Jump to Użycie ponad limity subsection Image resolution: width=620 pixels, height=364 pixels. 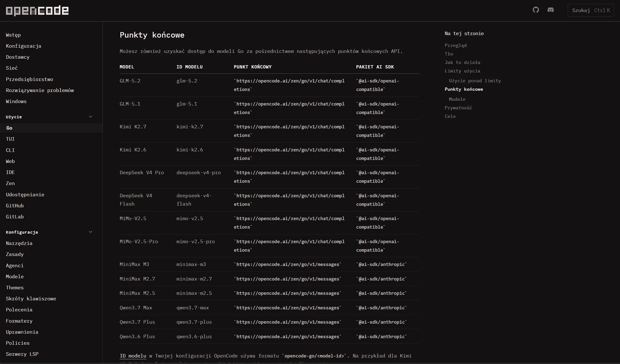(475, 81)
